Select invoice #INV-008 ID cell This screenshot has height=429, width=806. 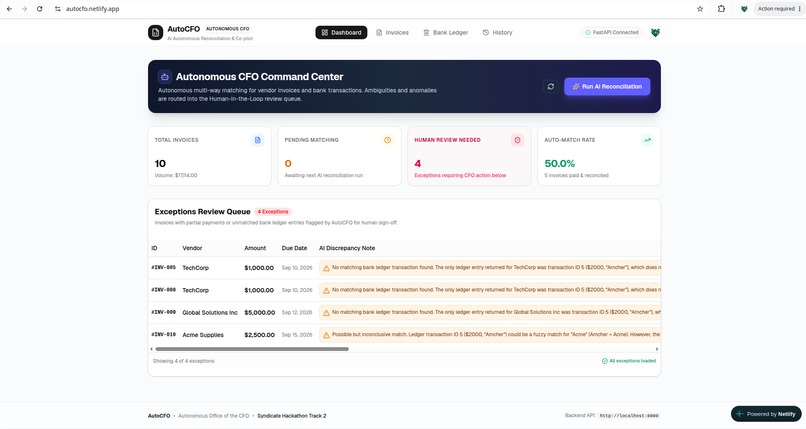(x=163, y=290)
